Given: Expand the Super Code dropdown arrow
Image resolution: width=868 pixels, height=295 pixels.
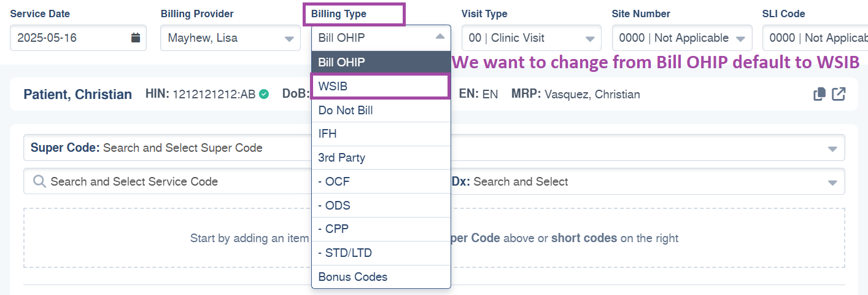Looking at the screenshot, I should [832, 149].
